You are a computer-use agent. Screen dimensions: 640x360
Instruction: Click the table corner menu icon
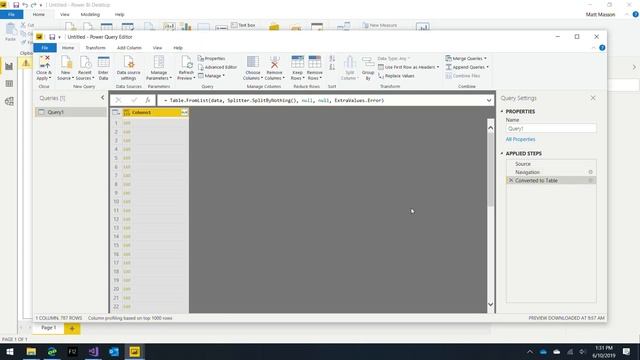click(x=116, y=112)
